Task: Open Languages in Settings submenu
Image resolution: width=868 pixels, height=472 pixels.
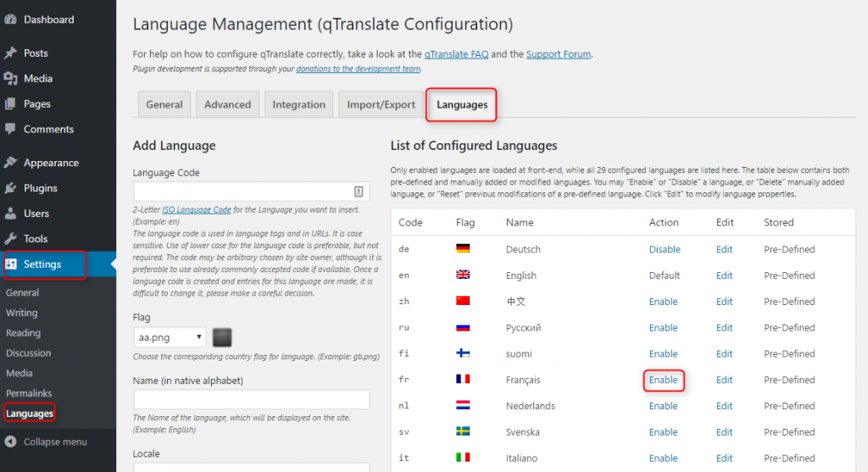Action: [30, 414]
